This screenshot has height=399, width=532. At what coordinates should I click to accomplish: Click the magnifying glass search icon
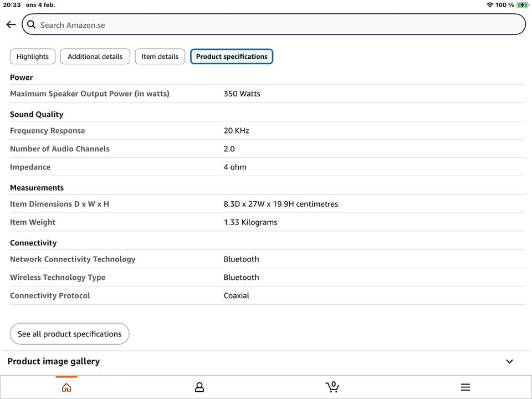(x=32, y=25)
